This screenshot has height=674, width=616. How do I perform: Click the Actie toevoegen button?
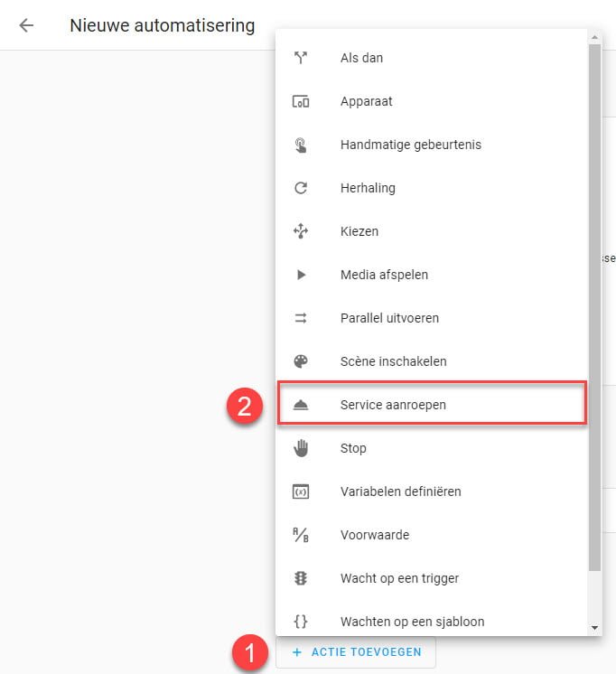(x=356, y=652)
